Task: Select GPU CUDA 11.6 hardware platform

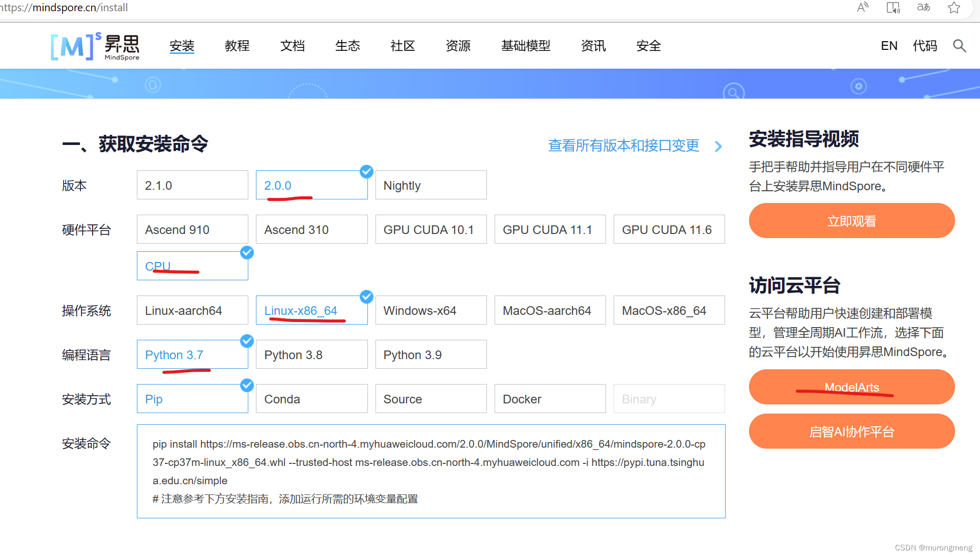Action: tap(669, 229)
